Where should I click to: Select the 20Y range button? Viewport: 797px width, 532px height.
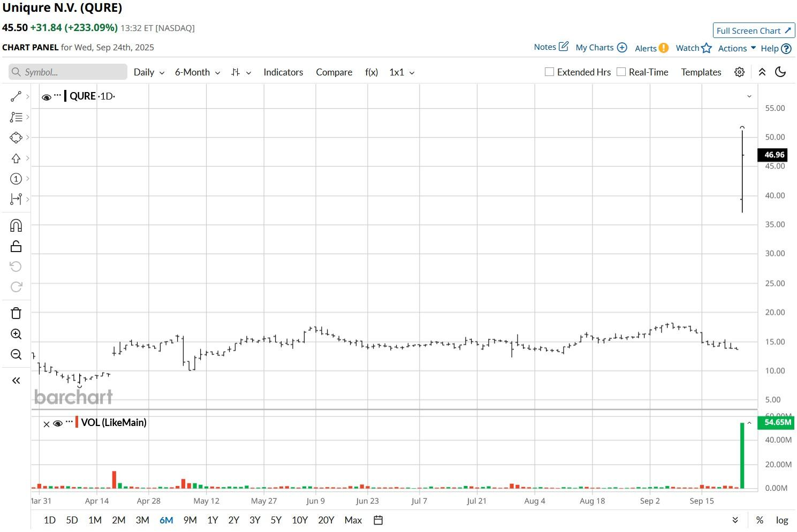point(326,520)
